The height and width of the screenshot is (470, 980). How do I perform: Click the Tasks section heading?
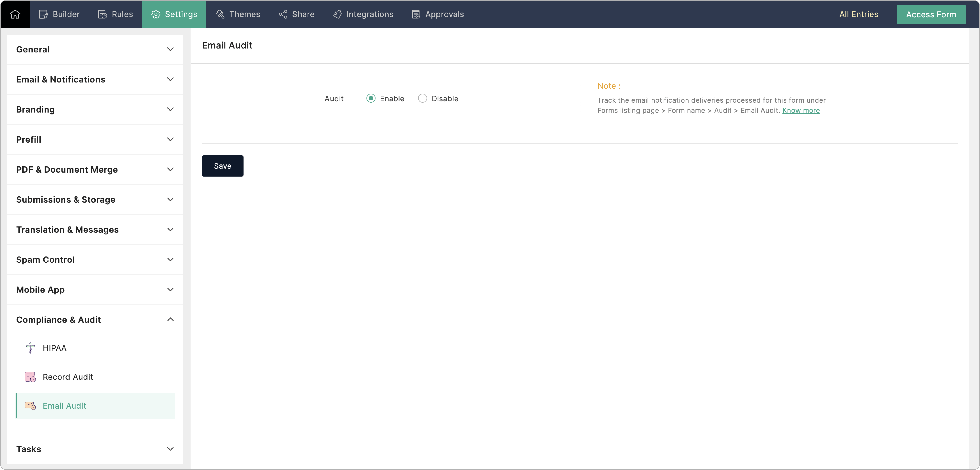tap(28, 449)
